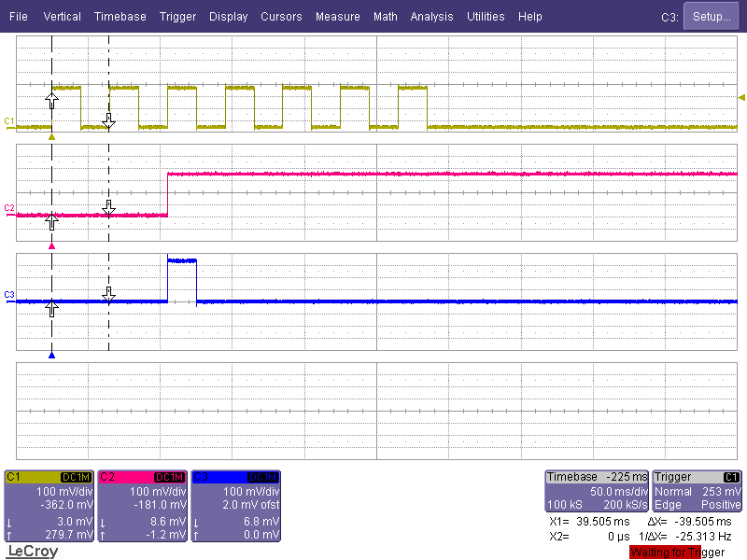This screenshot has width=747, height=560.
Task: Open the File menu
Action: pos(18,17)
